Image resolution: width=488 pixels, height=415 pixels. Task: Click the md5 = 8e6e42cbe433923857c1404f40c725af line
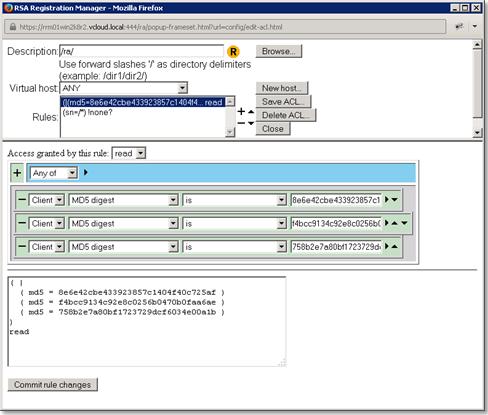pos(122,293)
